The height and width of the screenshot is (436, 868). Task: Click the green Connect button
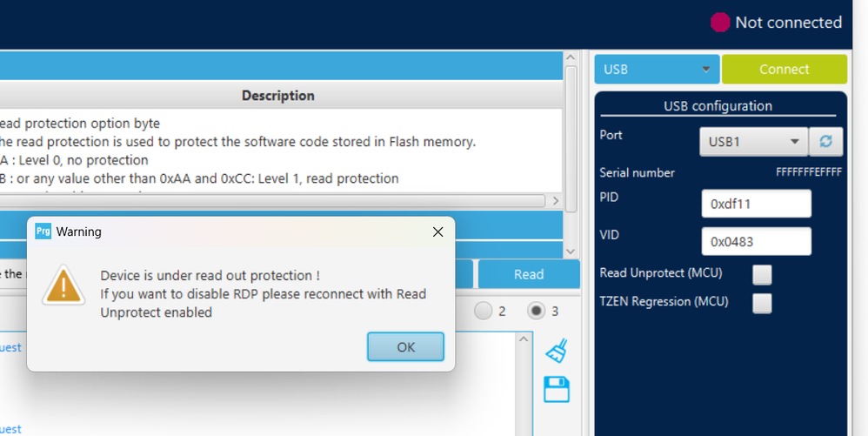point(784,70)
